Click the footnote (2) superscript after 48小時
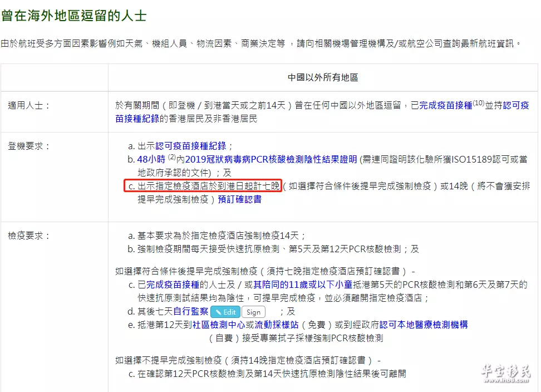The height and width of the screenshot is (392, 541). coord(171,157)
